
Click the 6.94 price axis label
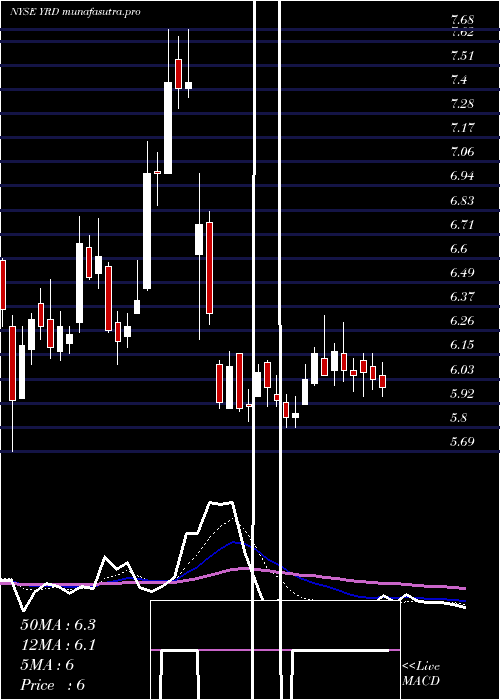[x=462, y=176]
